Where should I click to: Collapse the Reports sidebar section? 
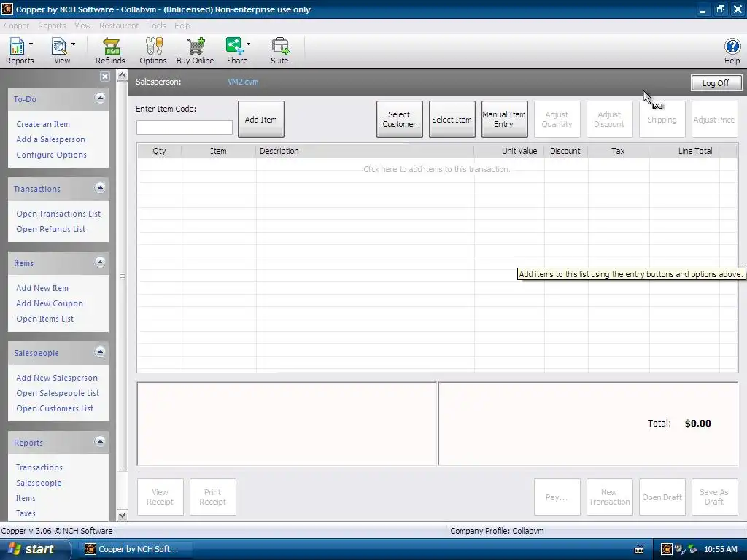coord(100,441)
